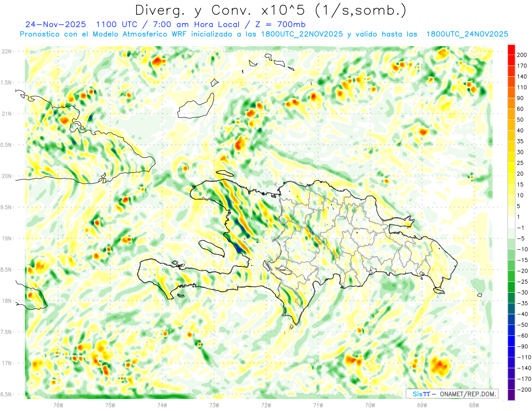532x411 pixels.
Task: Click the positive 170 color scale label
Action: [523, 66]
